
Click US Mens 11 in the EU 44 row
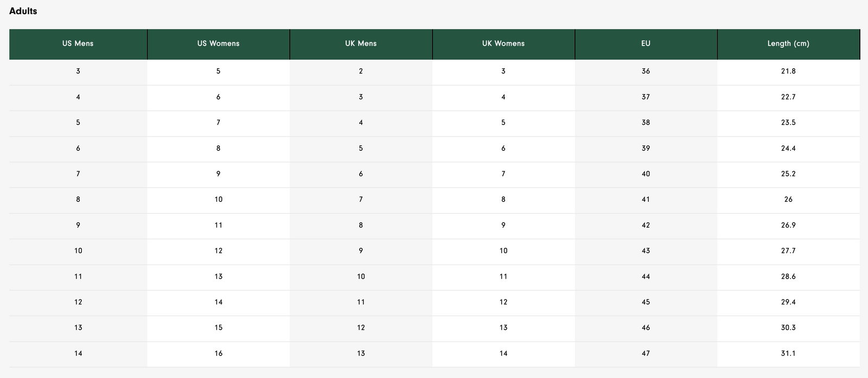78,277
